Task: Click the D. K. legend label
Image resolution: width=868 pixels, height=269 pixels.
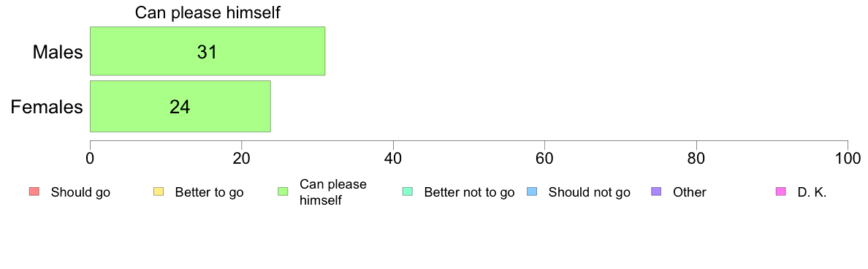Action: click(x=812, y=193)
